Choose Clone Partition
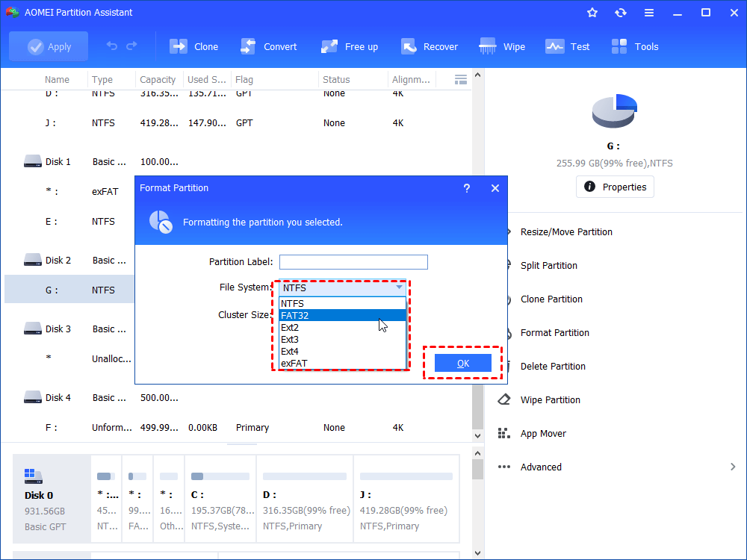 tap(551, 299)
